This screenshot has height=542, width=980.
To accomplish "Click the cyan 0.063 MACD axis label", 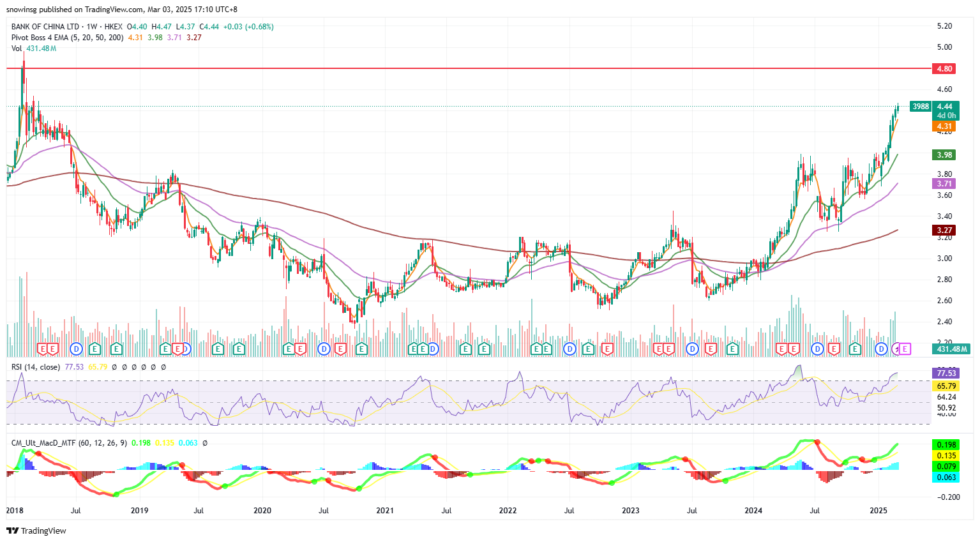I will pos(946,478).
